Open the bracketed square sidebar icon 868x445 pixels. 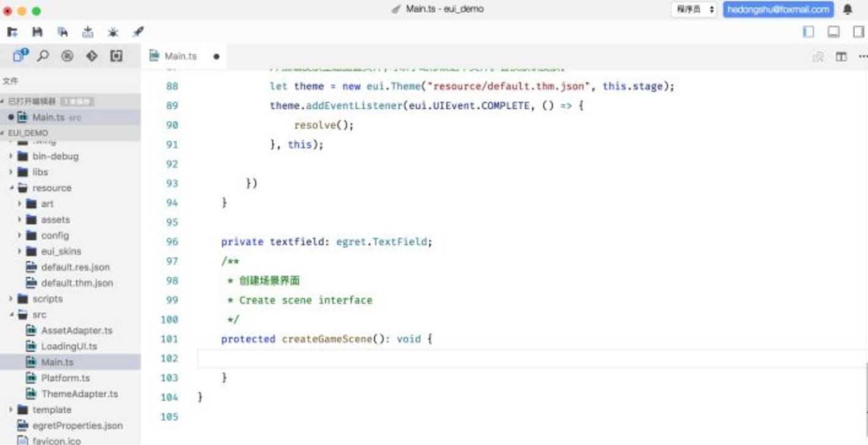click(x=116, y=56)
